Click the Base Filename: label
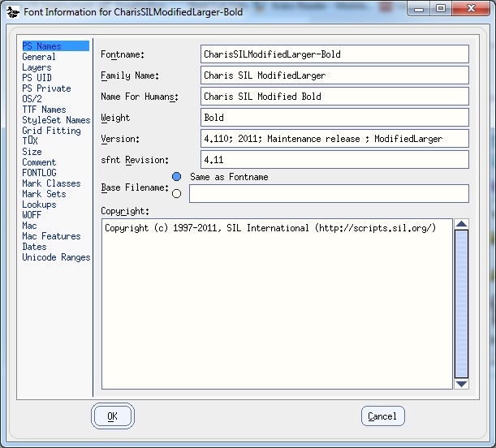The width and height of the screenshot is (496, 448). click(135, 187)
